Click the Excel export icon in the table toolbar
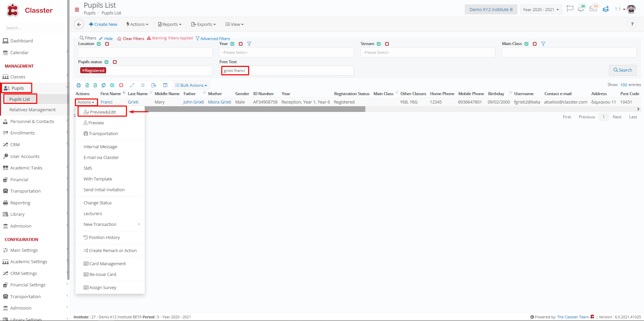The image size is (644, 321). pyautogui.click(x=87, y=85)
